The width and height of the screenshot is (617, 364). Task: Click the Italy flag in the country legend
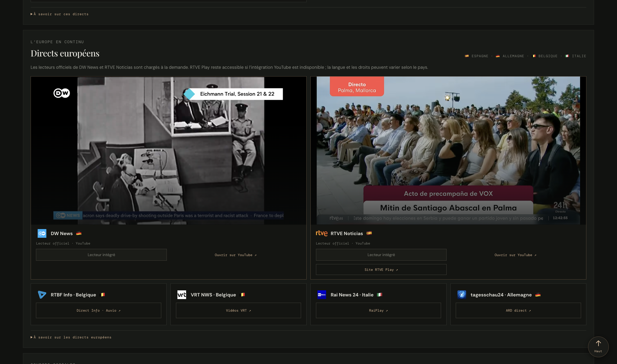tap(567, 56)
